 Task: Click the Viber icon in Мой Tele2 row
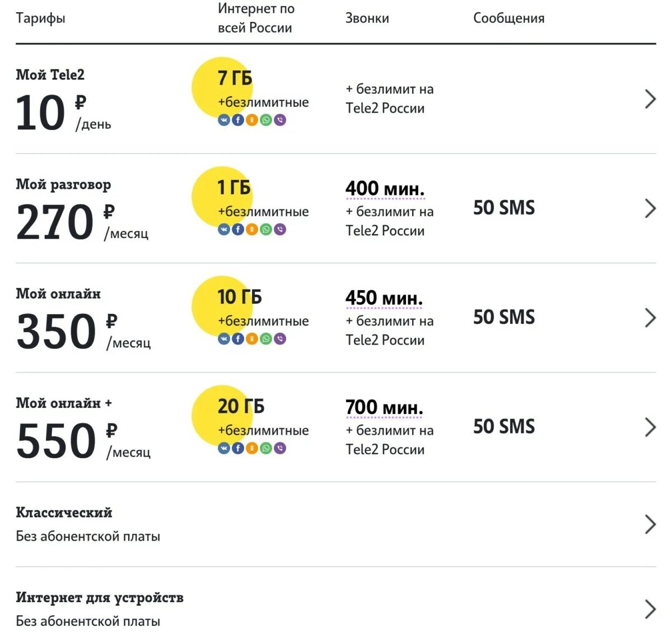[280, 120]
